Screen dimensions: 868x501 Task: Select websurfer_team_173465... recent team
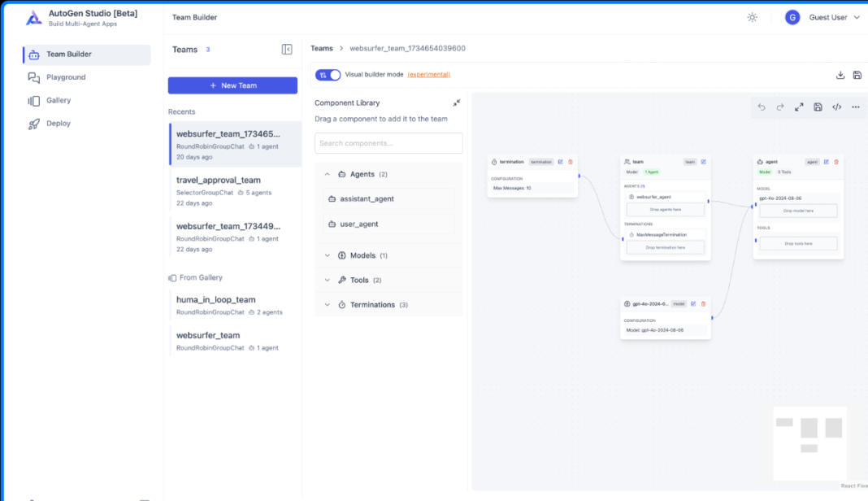236,145
